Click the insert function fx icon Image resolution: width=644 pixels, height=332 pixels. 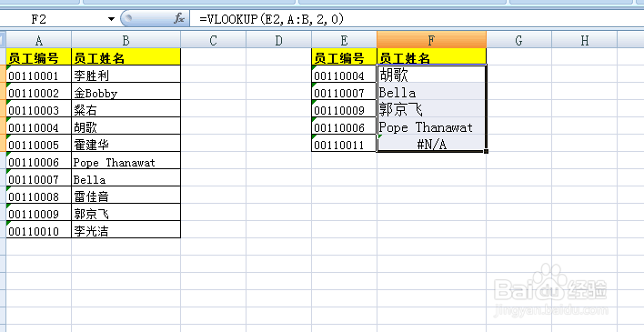(x=179, y=18)
